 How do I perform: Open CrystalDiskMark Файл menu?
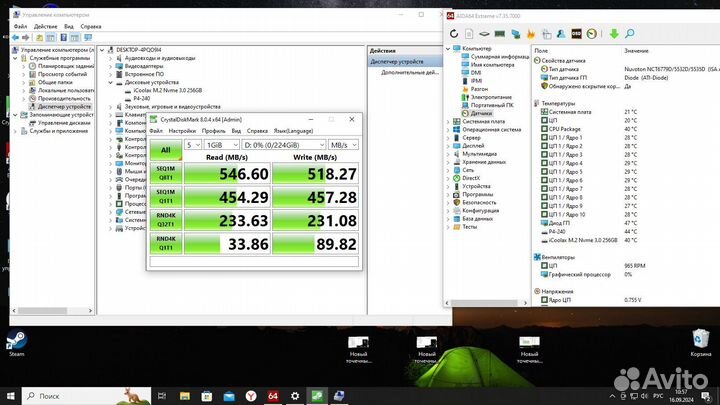156,131
